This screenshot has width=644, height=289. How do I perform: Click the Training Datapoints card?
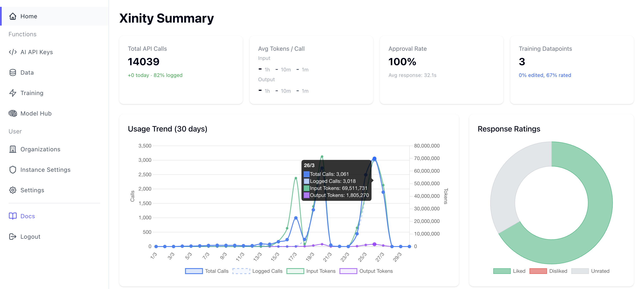[572, 69]
